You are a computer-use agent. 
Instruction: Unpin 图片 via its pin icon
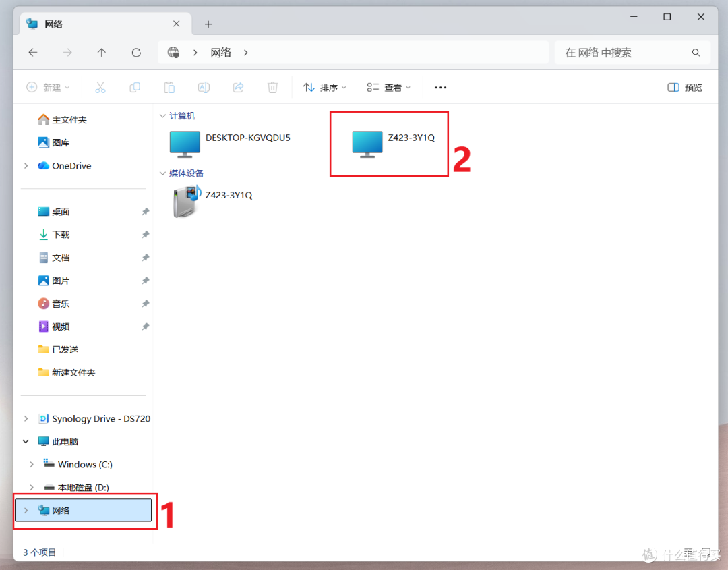[x=146, y=281]
